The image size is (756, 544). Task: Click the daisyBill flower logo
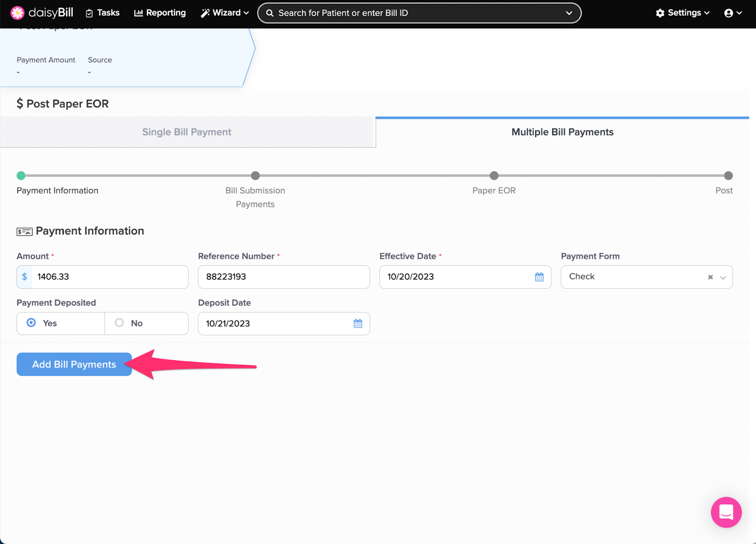17,13
